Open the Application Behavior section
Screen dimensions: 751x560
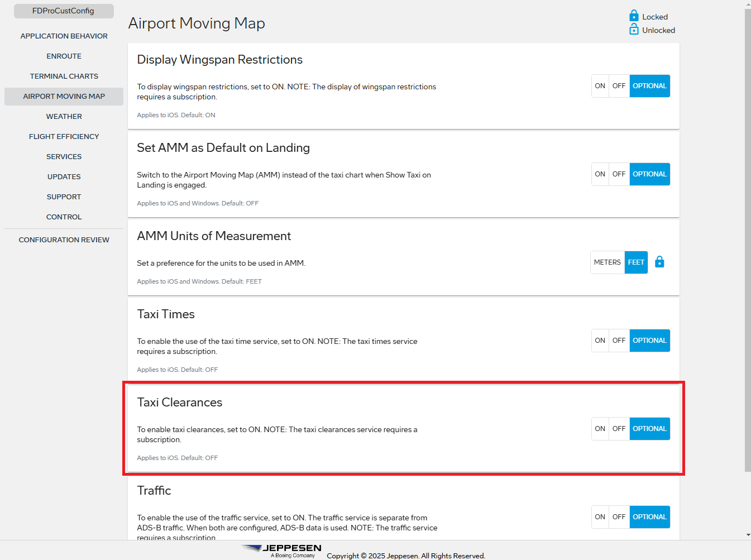tap(64, 36)
